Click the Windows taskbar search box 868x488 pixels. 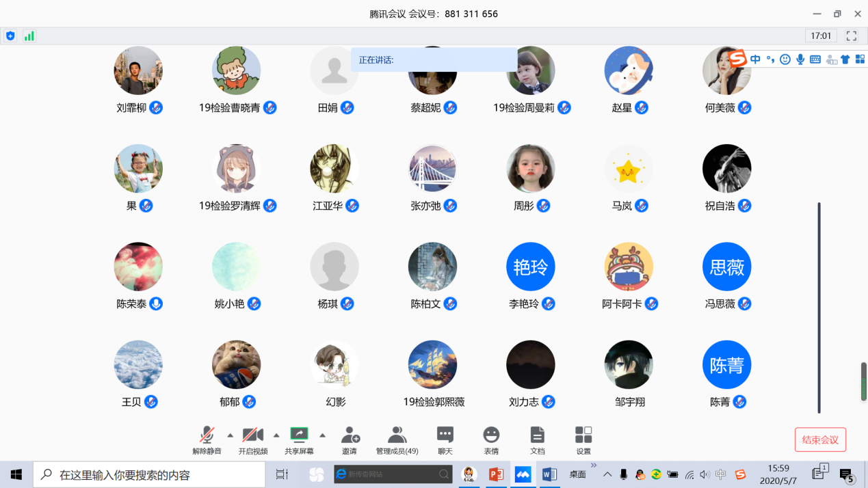[149, 474]
